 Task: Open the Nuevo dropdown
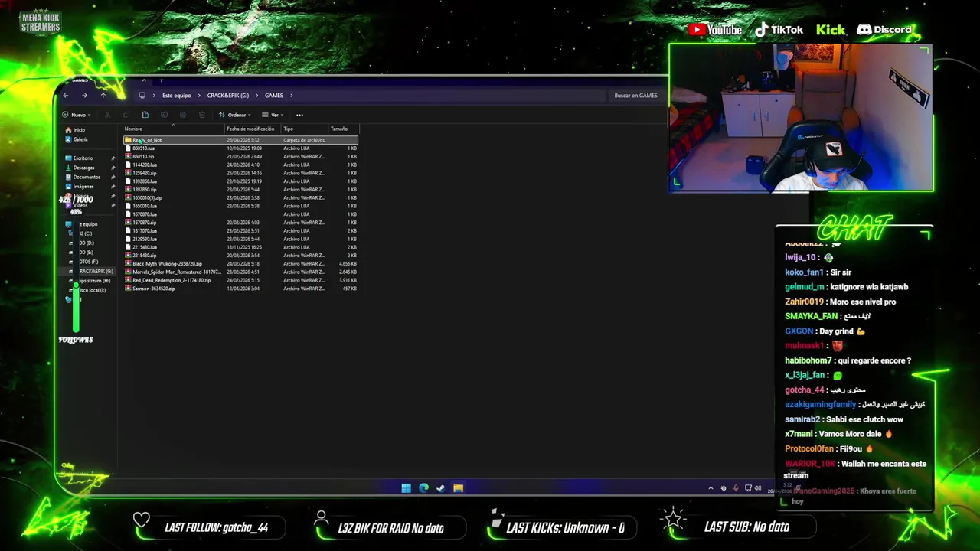tap(77, 115)
